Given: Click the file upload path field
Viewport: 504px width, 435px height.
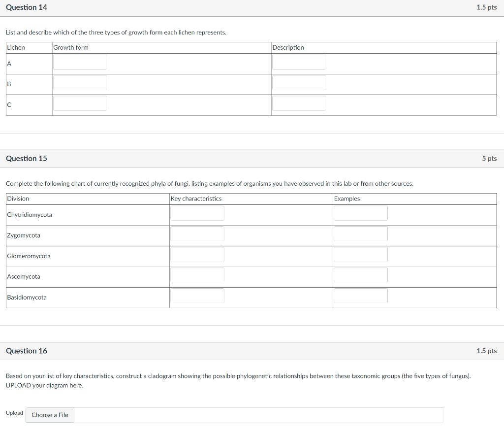Looking at the screenshot, I should (x=258, y=415).
